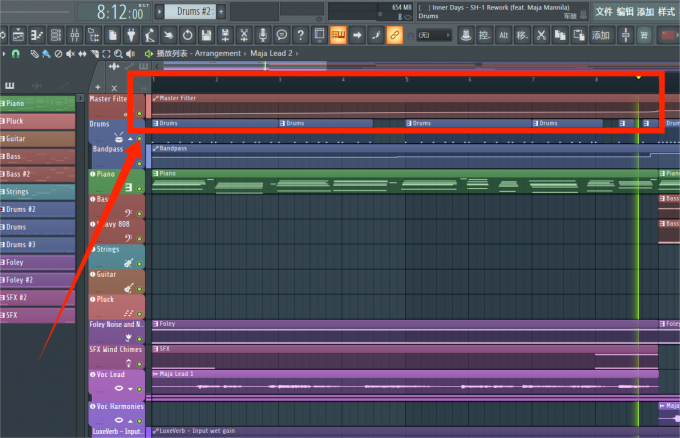Click the link chain icon in toolbar
The image size is (680, 438).
[394, 35]
